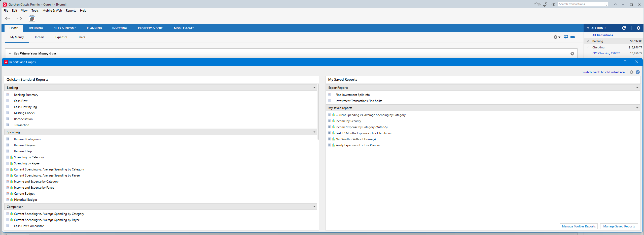Image resolution: width=644 pixels, height=235 pixels.
Task: Open the Cash Flow report
Action: [21, 101]
